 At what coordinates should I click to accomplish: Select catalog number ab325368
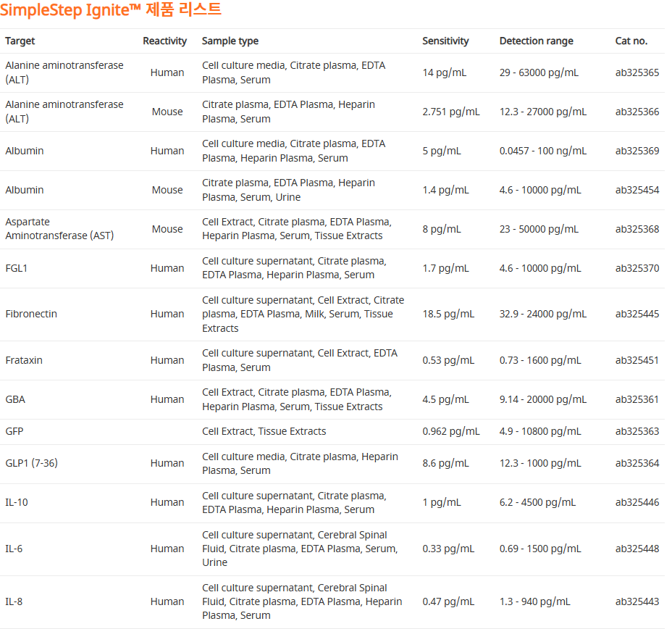(637, 230)
